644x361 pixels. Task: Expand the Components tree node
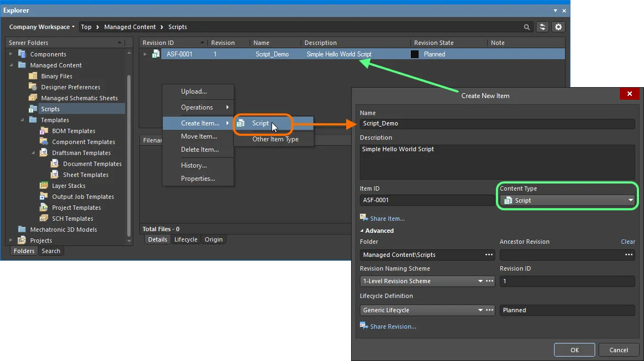(x=11, y=54)
